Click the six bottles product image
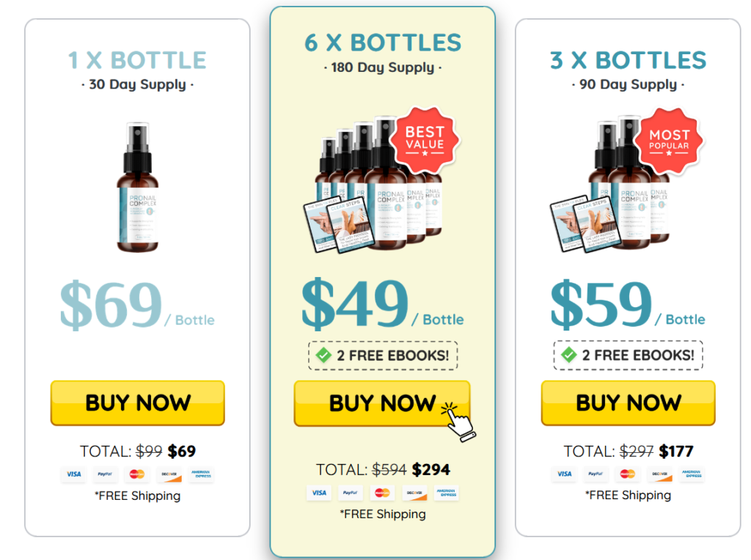 [x=373, y=184]
